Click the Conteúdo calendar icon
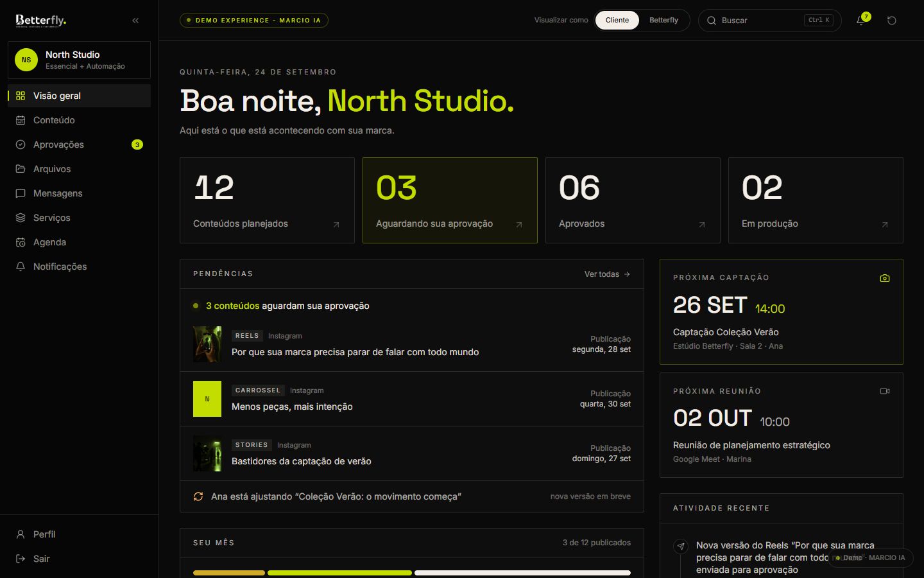The image size is (924, 578). [21, 120]
